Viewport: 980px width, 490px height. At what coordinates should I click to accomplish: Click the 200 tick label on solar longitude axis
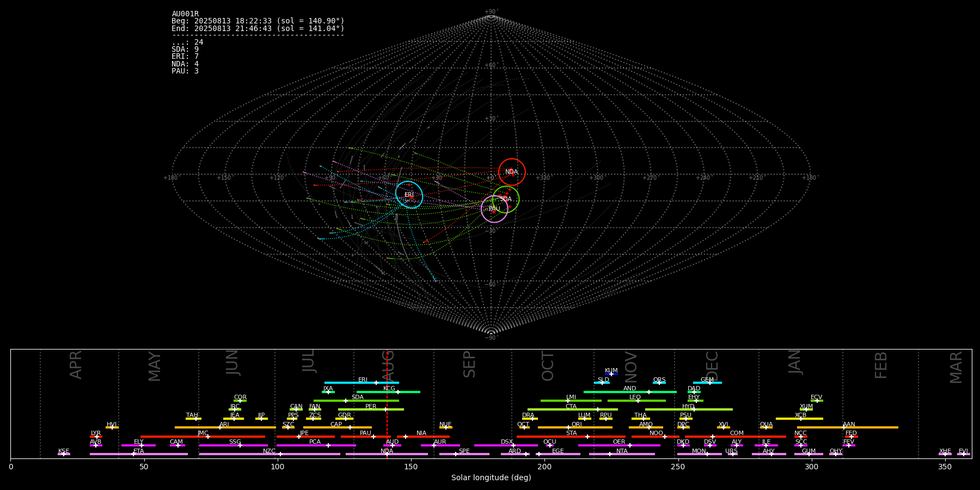(544, 467)
